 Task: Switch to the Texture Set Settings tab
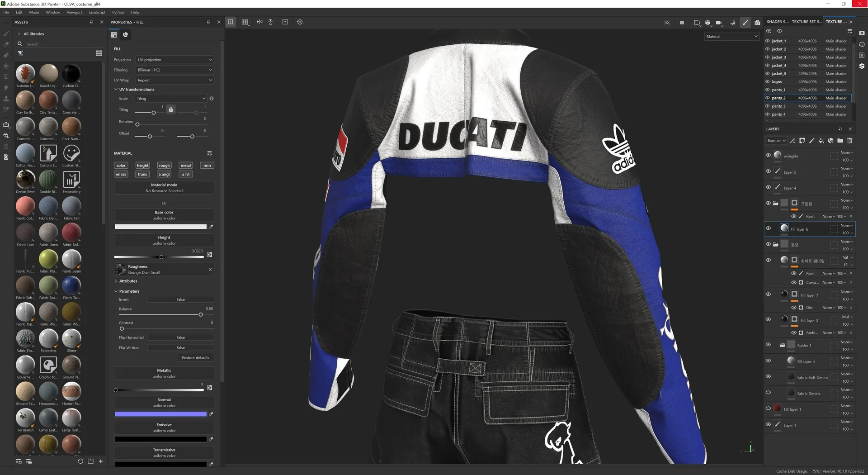point(807,22)
